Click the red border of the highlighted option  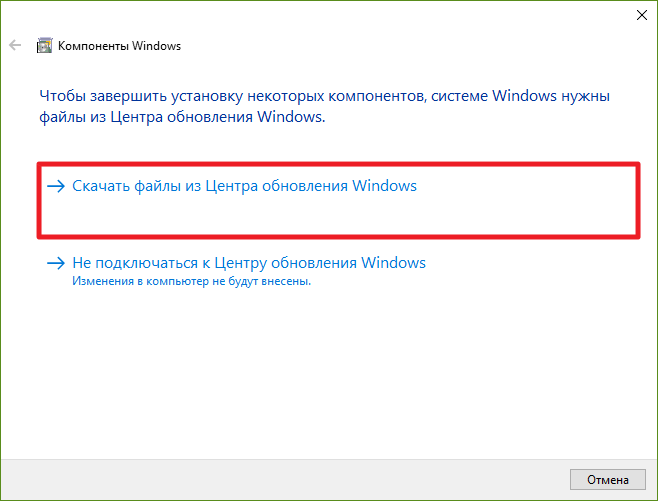tap(338, 164)
